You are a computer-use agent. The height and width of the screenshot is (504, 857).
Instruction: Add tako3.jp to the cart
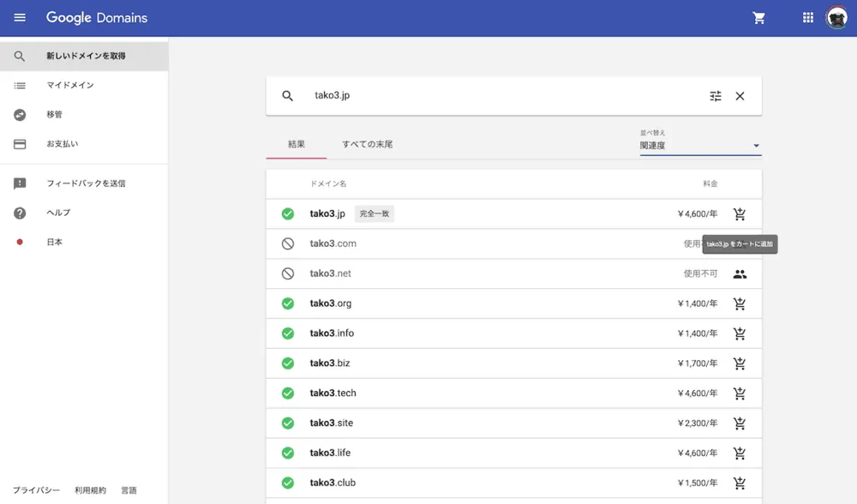click(x=740, y=213)
